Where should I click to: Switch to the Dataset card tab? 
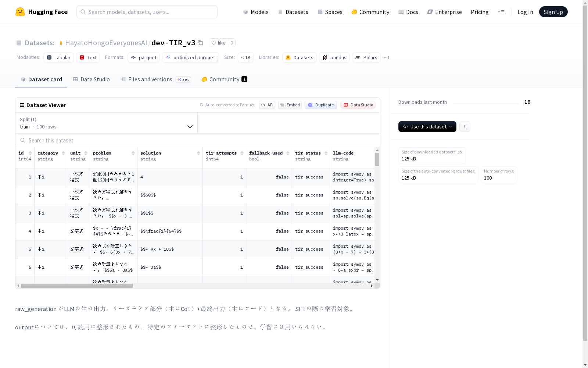pos(41,79)
